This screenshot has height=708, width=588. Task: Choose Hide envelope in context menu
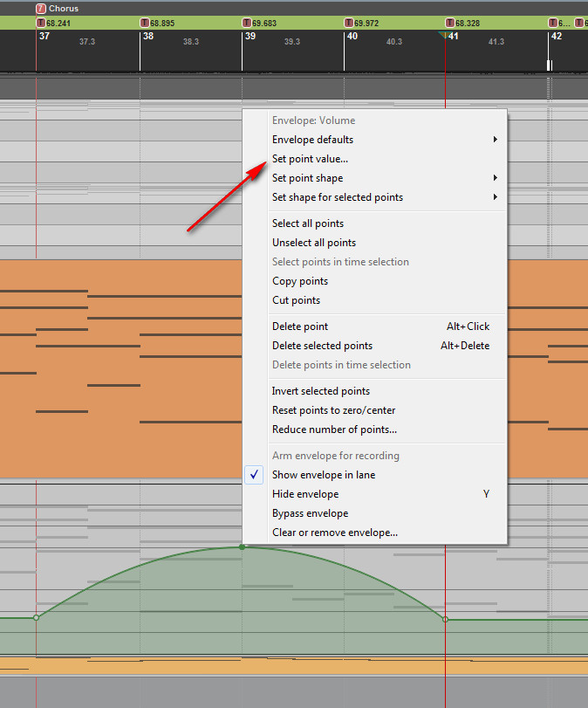pos(305,494)
